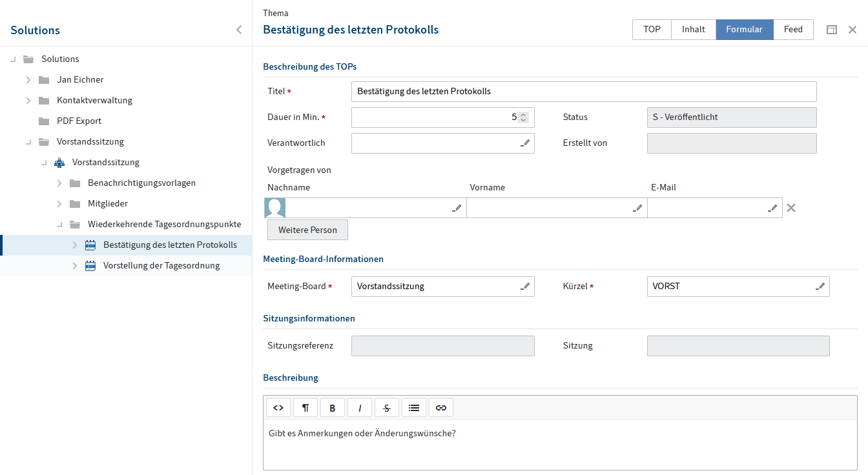Select Wiederkehrende Tagesordnungspunkte in the tree

pos(165,225)
